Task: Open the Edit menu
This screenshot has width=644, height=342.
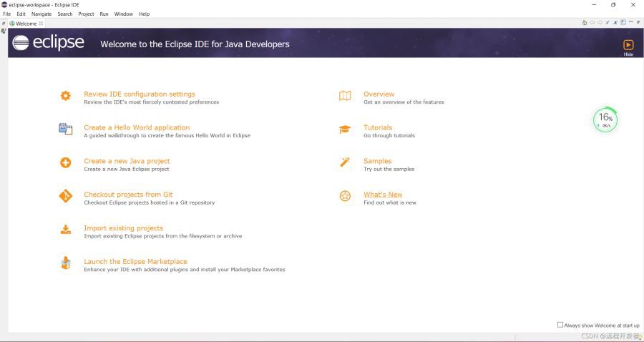Action: pos(21,14)
